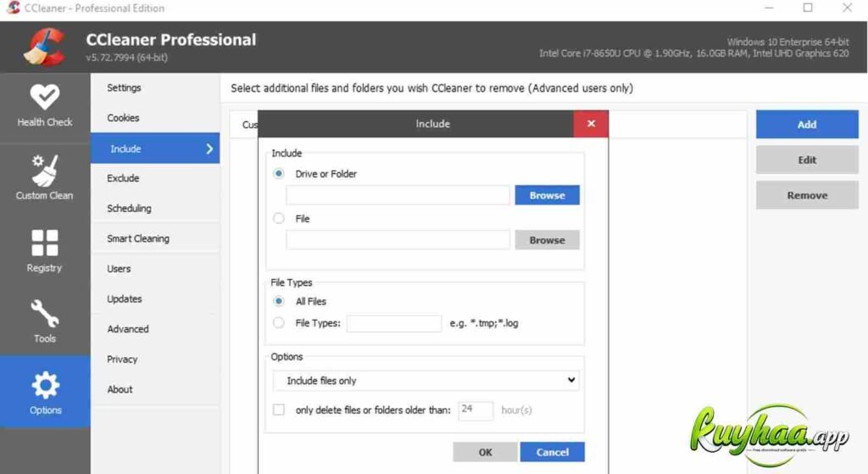Screen dimensions: 868x474
Task: Click Browse for Drive or Folder
Action: coord(547,195)
